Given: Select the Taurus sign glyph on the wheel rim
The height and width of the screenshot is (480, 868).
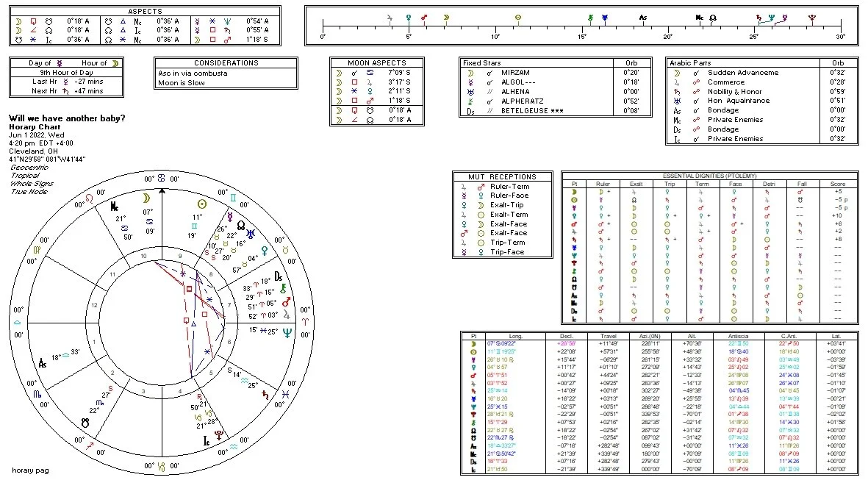Looking at the screenshot, I should coord(286,250).
